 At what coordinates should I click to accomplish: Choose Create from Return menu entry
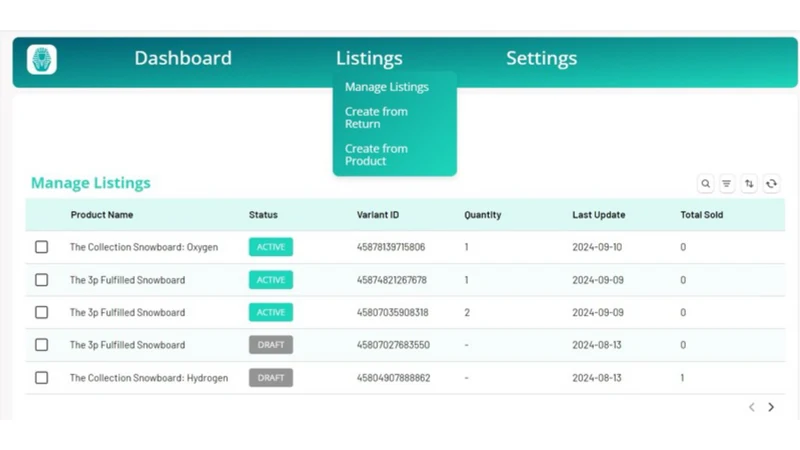pos(376,118)
